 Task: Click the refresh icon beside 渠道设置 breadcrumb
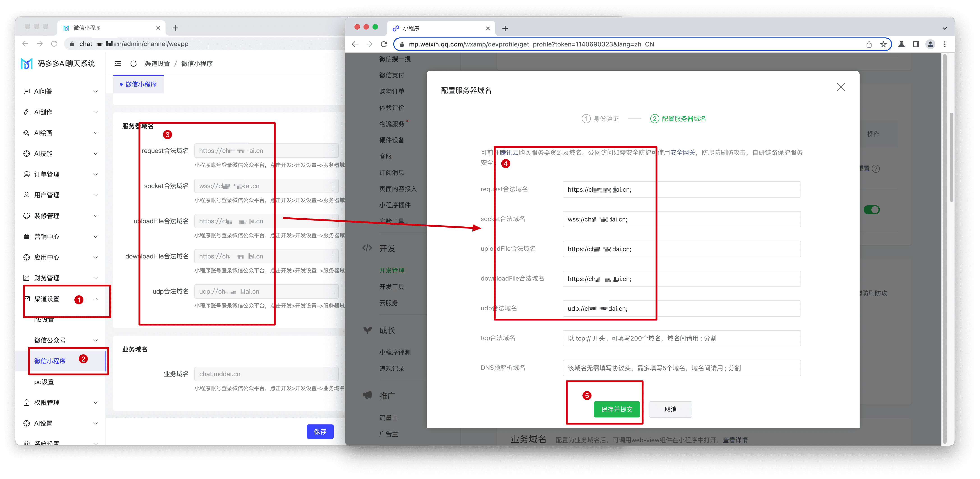(133, 64)
